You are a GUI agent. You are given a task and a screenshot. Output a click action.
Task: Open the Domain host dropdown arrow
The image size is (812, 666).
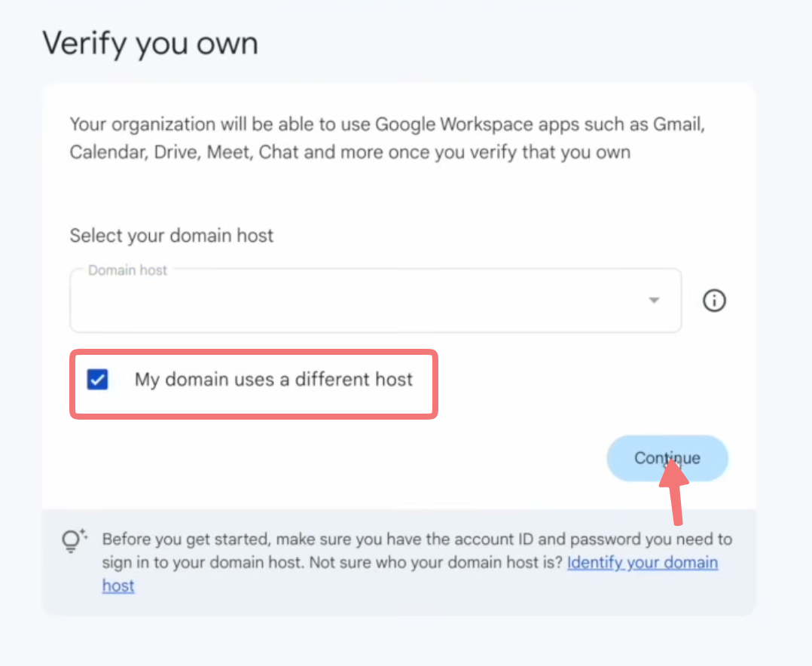pos(654,301)
